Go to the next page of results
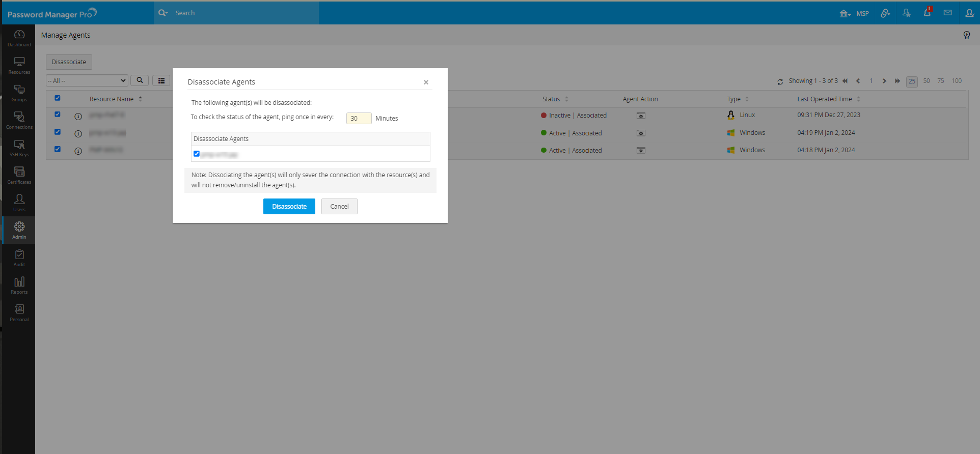Image resolution: width=980 pixels, height=454 pixels. click(884, 81)
